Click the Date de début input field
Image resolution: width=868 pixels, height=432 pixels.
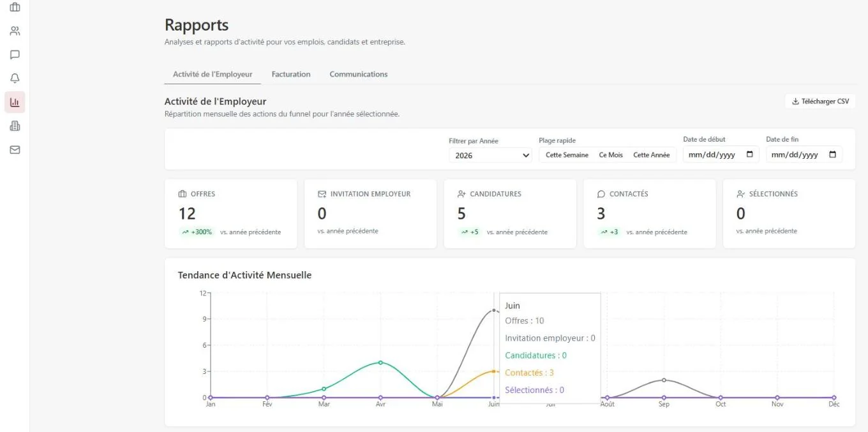click(x=721, y=154)
